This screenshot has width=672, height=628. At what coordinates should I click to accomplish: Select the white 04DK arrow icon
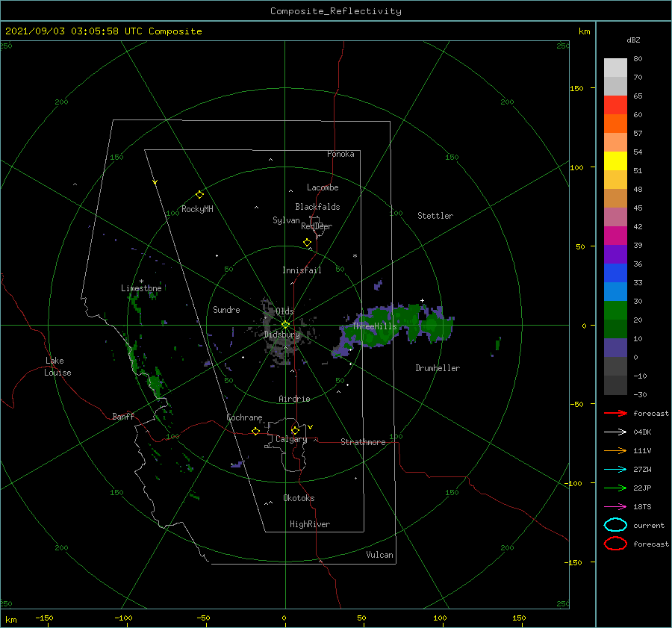tap(615, 432)
